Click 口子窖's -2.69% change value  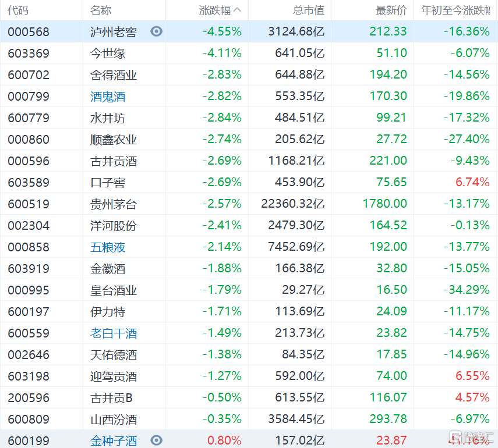pyautogui.click(x=222, y=182)
